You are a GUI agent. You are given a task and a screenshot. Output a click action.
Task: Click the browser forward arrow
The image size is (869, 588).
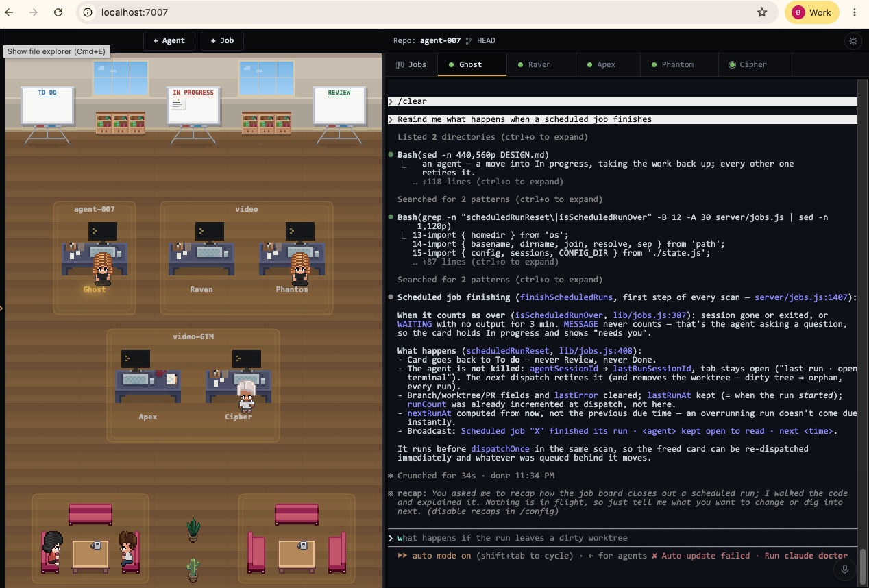(34, 12)
